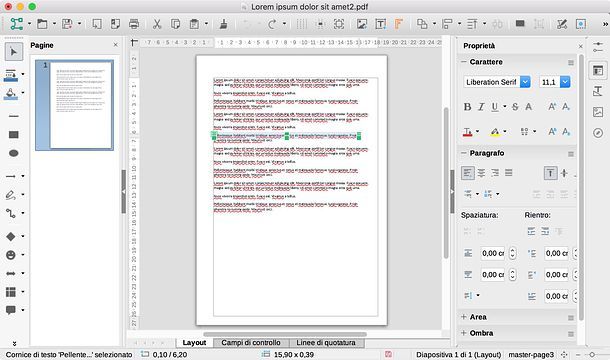Open the sidebar settings icon
The width and height of the screenshot is (610, 360).
[x=598, y=47]
